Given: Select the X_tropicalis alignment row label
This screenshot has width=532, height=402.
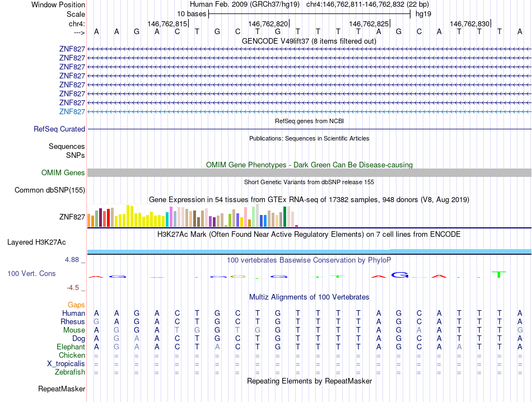Looking at the screenshot, I should (x=66, y=364).
